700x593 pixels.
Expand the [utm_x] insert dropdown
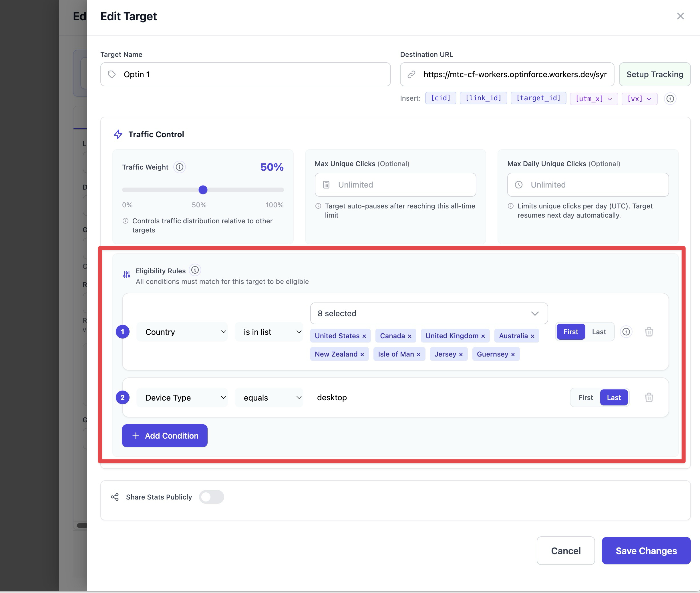[x=594, y=98]
